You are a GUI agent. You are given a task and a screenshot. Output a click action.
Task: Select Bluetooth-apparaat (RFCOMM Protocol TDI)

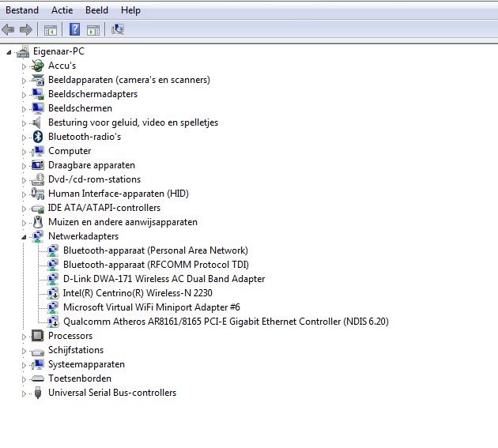156,265
